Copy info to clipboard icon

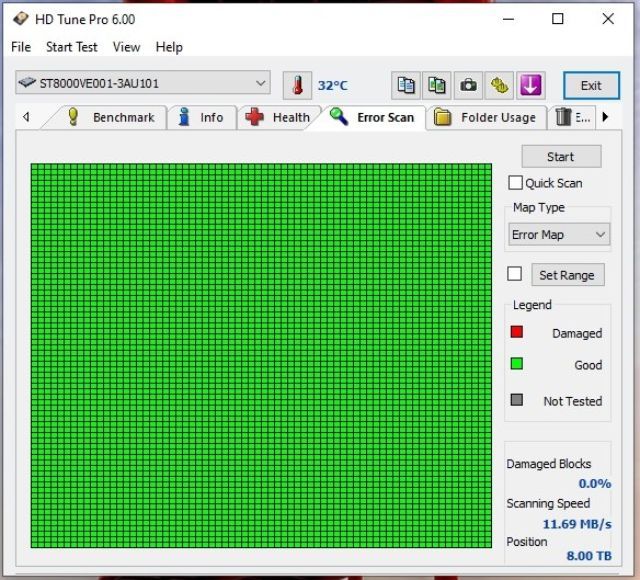tap(406, 85)
